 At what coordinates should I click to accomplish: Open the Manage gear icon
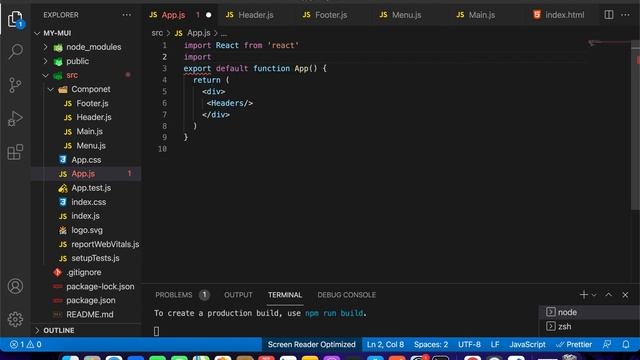(x=15, y=319)
